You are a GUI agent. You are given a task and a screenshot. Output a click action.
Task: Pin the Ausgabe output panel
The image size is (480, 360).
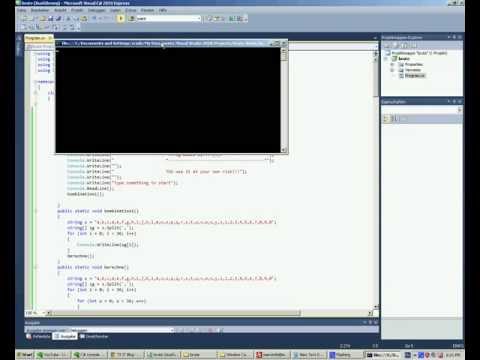(370, 322)
